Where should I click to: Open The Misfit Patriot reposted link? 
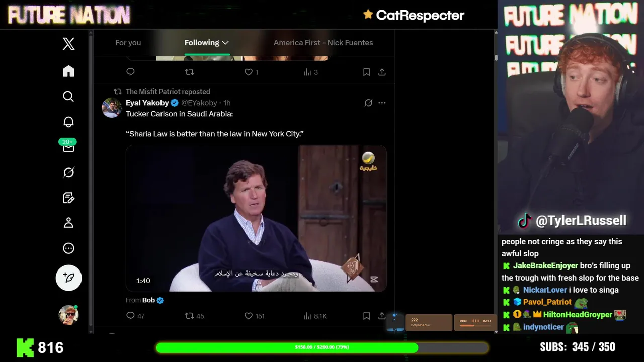click(168, 92)
